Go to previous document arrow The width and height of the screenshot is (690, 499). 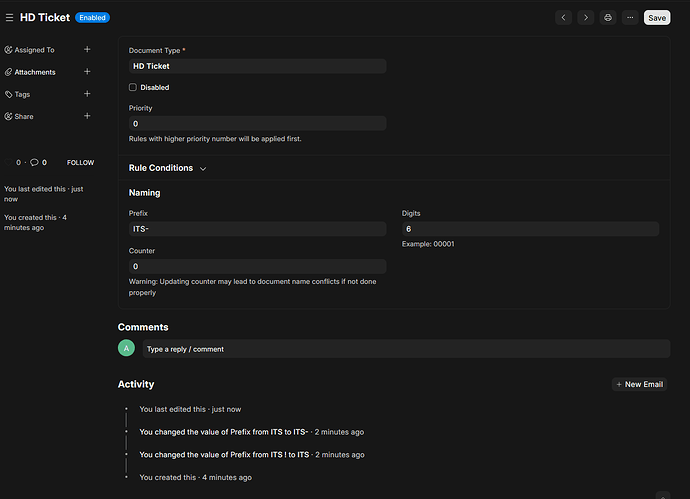tap(563, 18)
